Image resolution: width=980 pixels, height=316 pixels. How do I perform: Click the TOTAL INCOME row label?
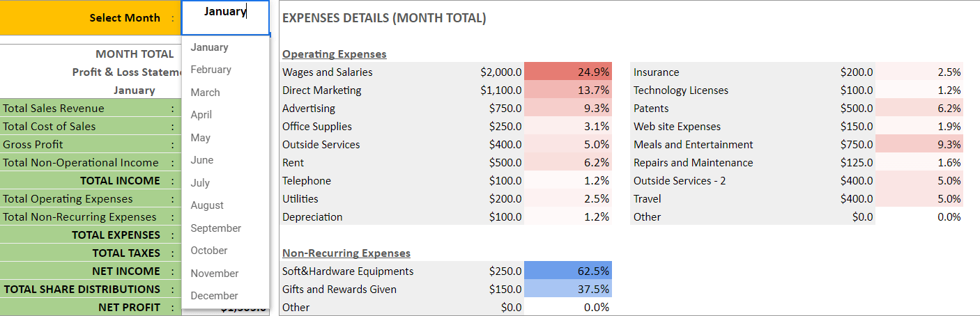pyautogui.click(x=120, y=181)
